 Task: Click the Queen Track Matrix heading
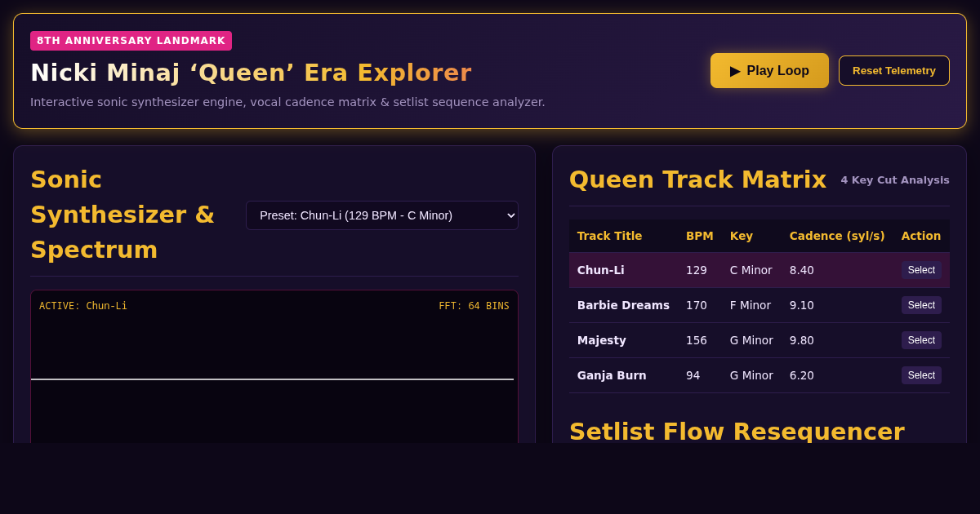[697, 179]
